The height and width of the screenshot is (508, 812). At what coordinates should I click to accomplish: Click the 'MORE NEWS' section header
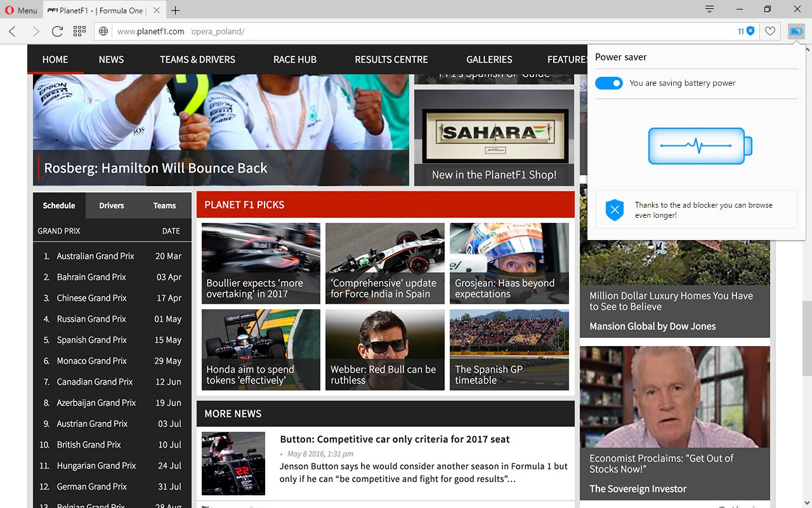click(385, 413)
